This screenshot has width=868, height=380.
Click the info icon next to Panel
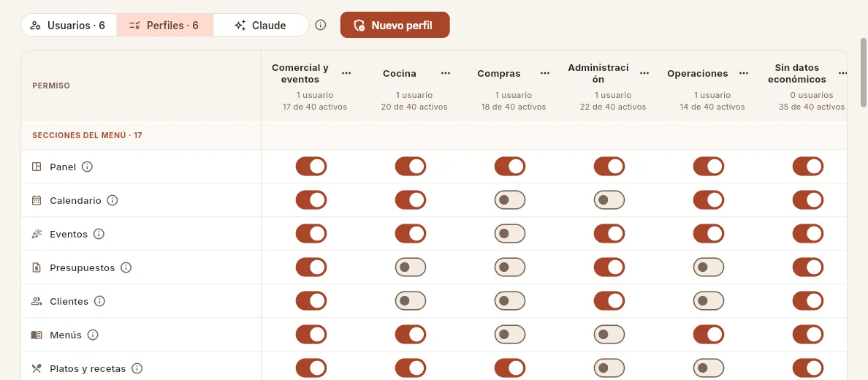[x=87, y=167]
